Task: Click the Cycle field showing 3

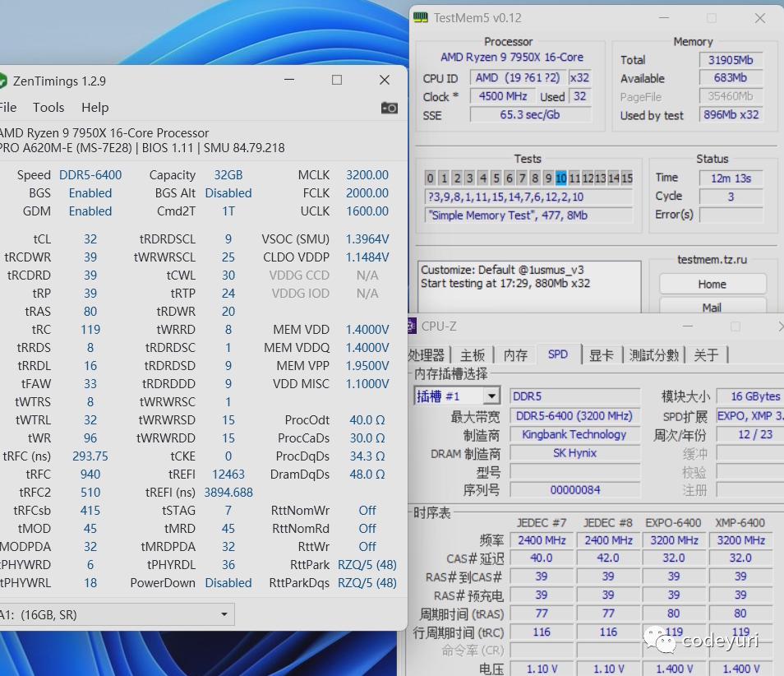Action: (x=731, y=197)
